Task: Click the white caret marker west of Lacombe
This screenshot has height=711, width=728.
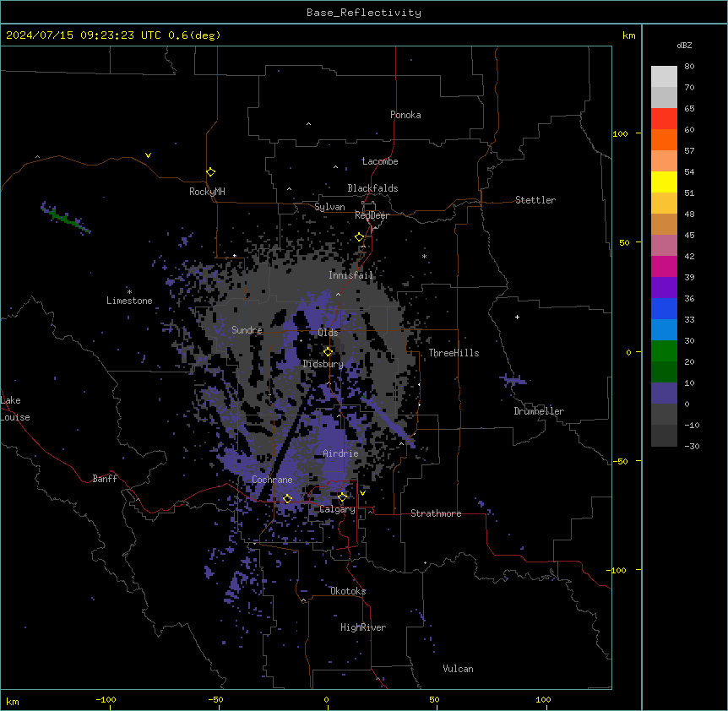Action: [335, 166]
